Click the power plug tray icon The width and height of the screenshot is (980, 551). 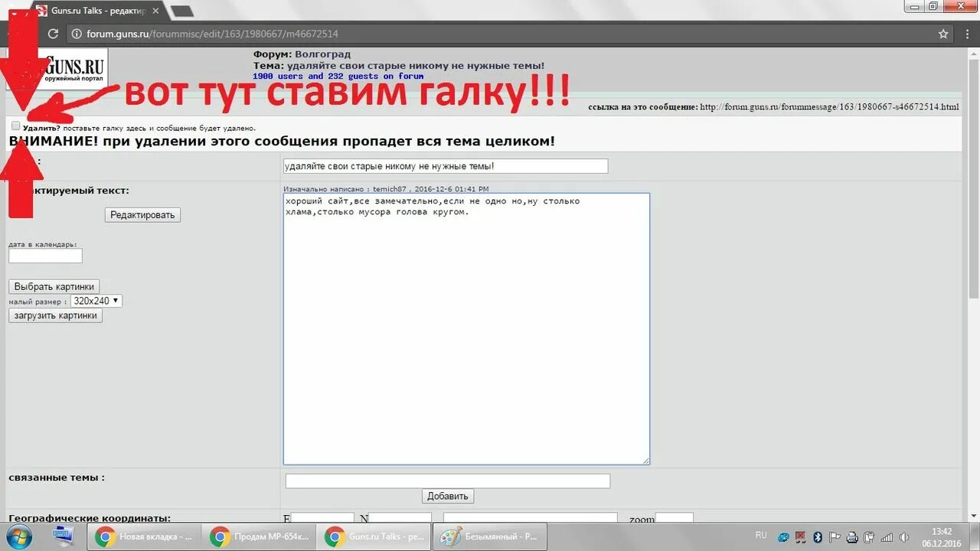pyautogui.click(x=870, y=537)
